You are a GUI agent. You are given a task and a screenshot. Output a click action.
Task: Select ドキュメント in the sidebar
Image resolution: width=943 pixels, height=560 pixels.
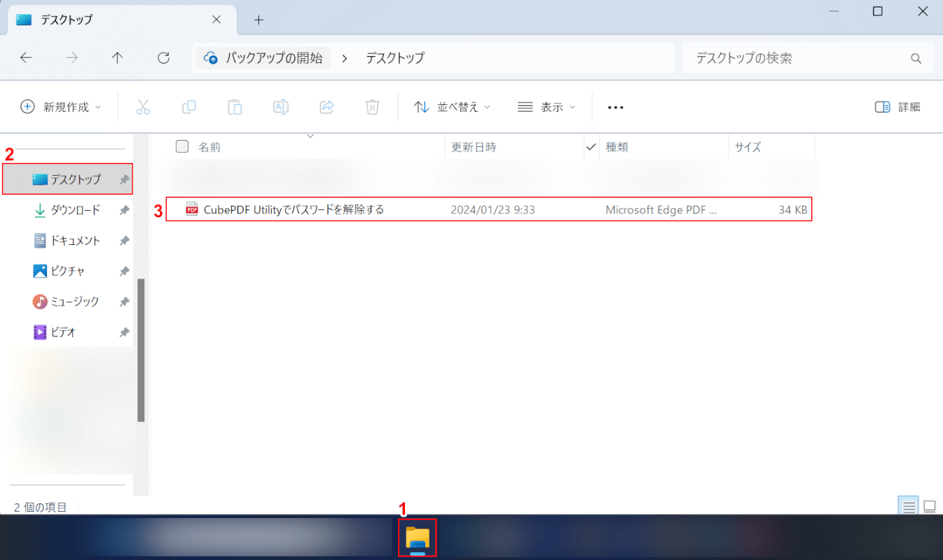(67, 241)
